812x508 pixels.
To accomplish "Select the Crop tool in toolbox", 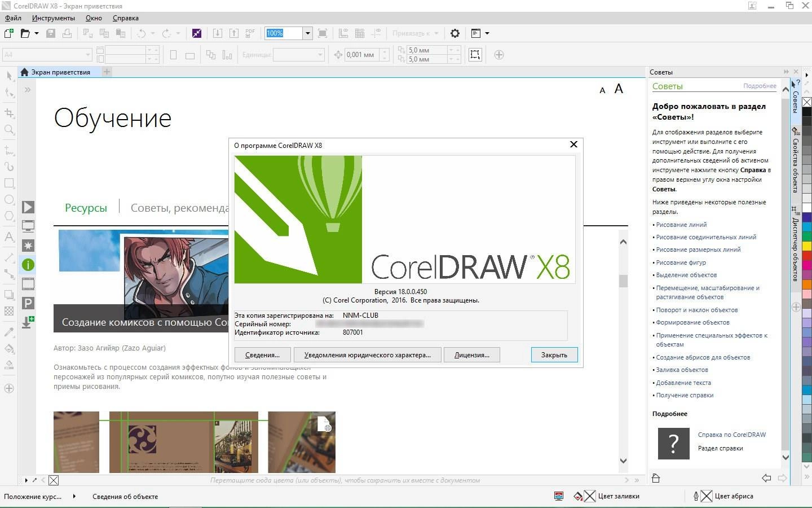I will click(9, 113).
